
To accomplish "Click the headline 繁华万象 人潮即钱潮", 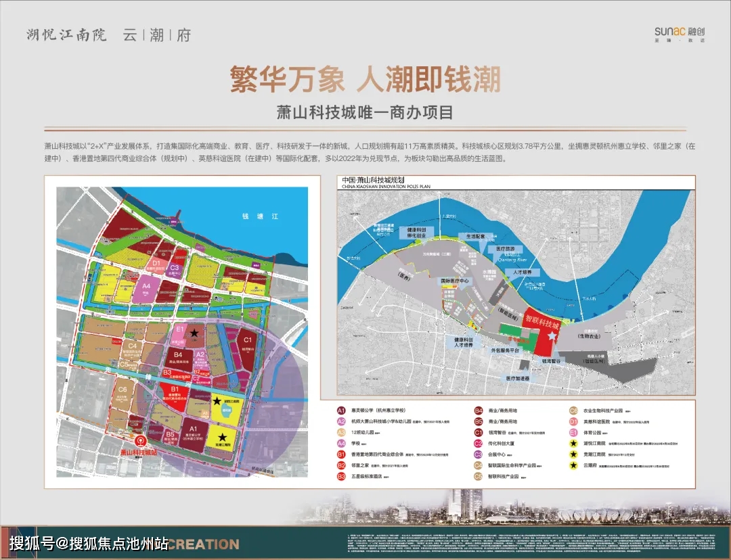I will coord(365,79).
